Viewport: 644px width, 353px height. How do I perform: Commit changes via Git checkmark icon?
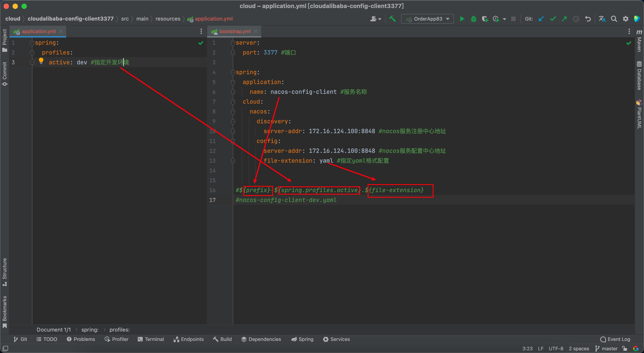click(553, 19)
